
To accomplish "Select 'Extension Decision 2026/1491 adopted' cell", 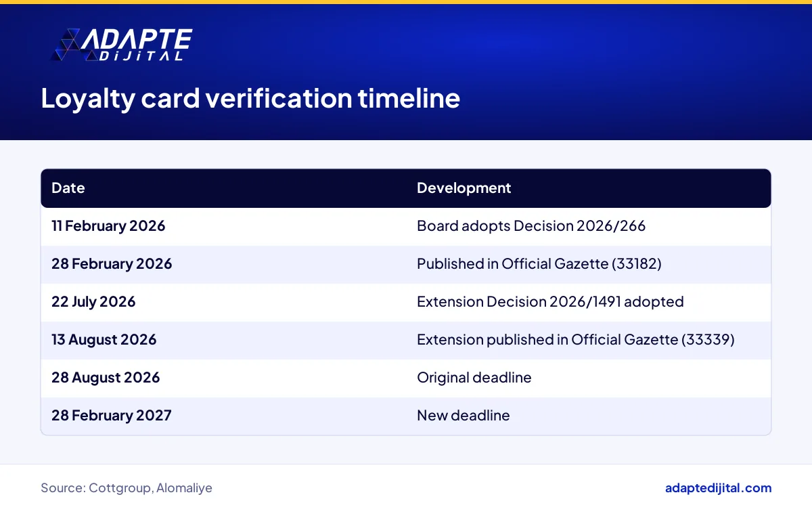I will pos(550,302).
